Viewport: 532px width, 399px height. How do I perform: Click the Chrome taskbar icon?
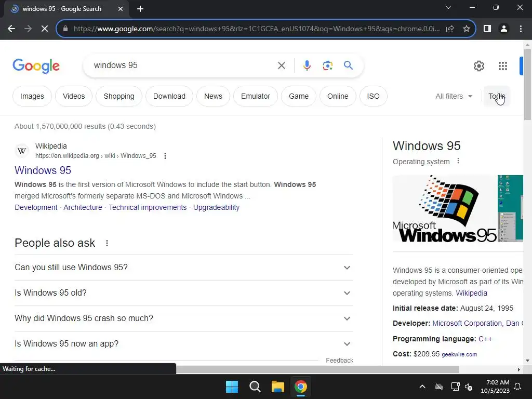pos(301,387)
